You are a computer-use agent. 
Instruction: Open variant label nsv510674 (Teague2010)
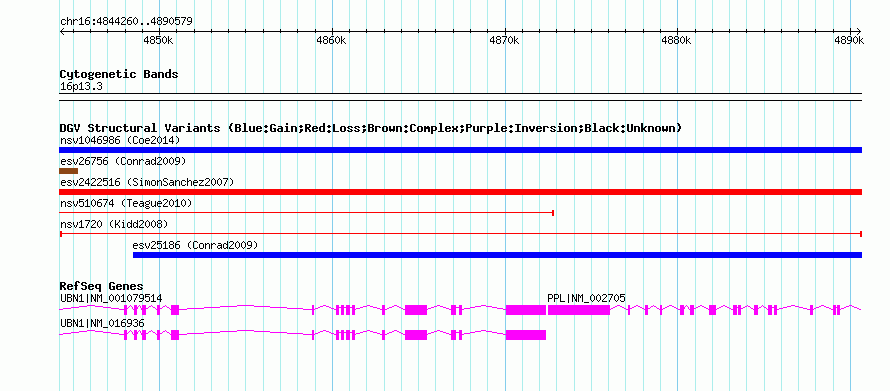coord(126,203)
